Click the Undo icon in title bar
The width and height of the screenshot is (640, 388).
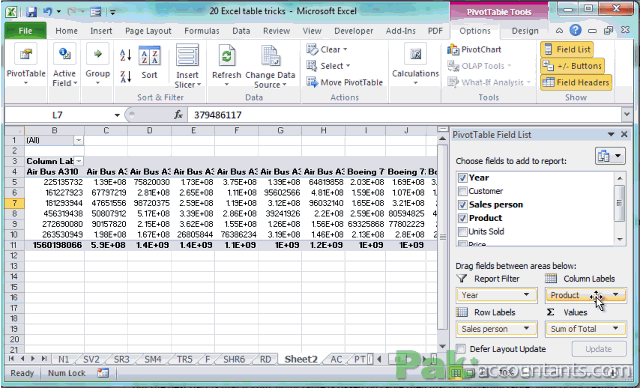[48, 11]
